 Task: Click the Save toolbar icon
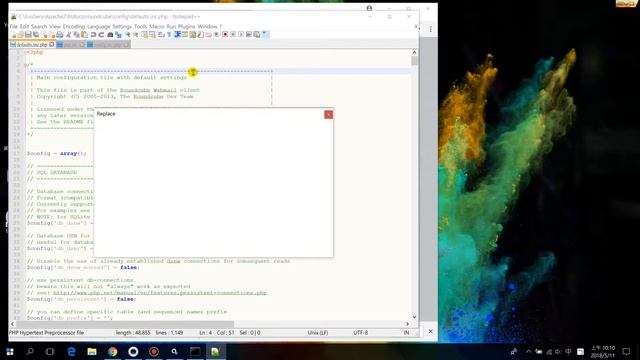28,35
